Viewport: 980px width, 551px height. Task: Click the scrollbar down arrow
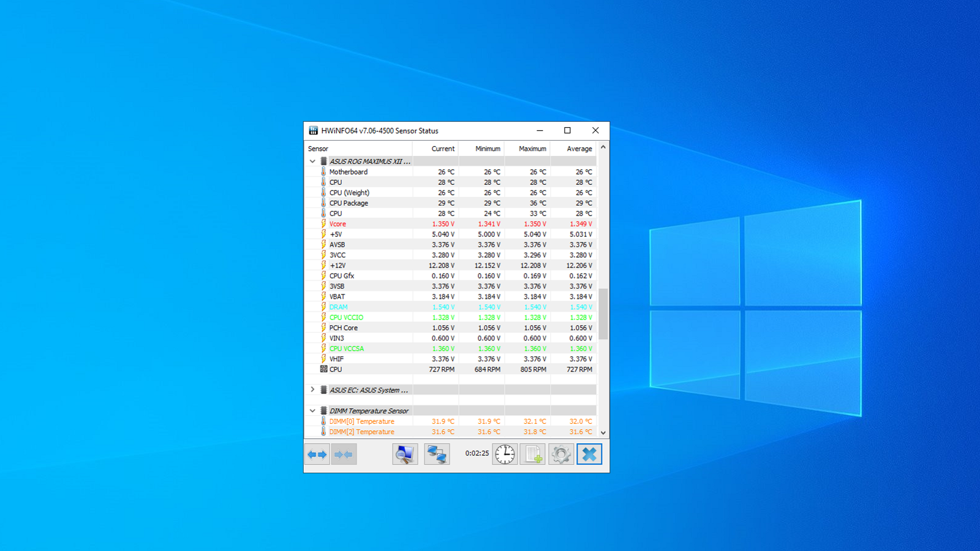(603, 433)
